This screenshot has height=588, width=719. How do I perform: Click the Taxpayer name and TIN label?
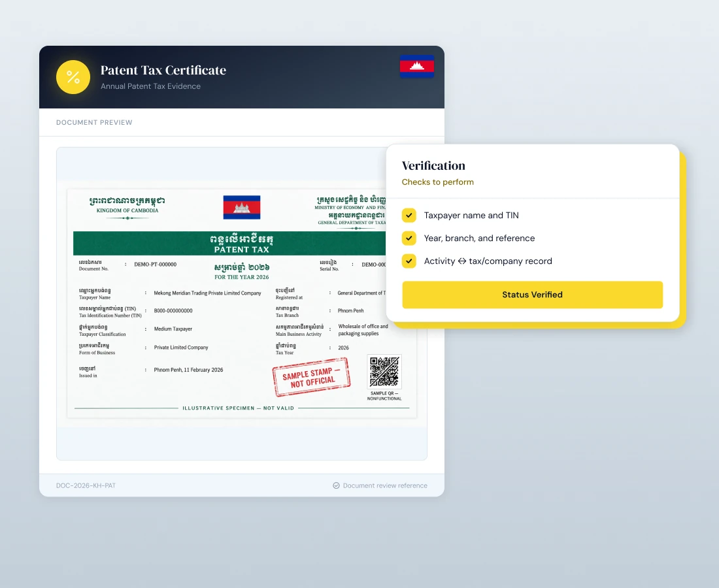(x=471, y=216)
